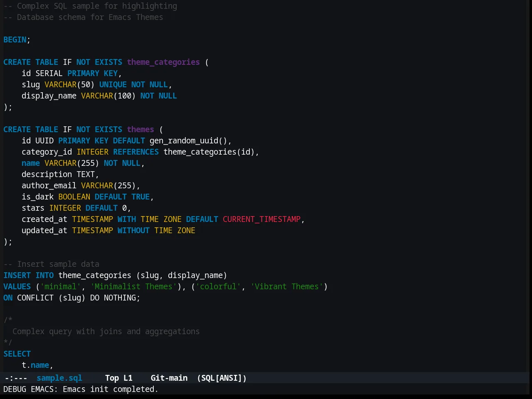Click the '-- Insert sample data' comment
The height and width of the screenshot is (399, 532).
(51, 264)
